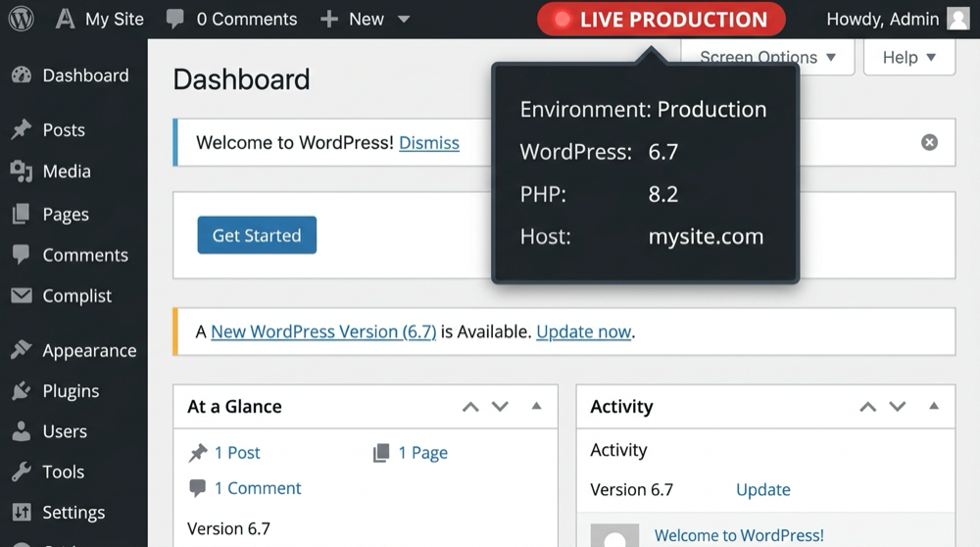Click the At a Glance widget title
Image resolution: width=980 pixels, height=547 pixels.
[x=234, y=407]
